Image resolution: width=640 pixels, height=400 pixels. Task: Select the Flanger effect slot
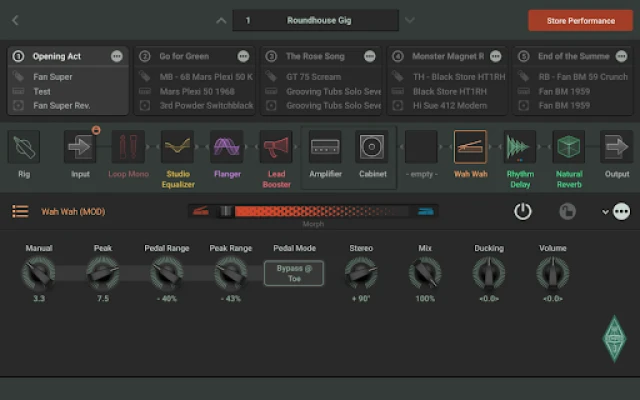tap(227, 147)
